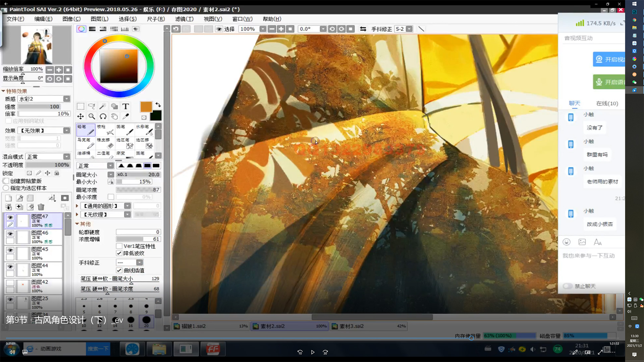The image size is (644, 362).
Task: Select the Move tool
Action: (80, 116)
